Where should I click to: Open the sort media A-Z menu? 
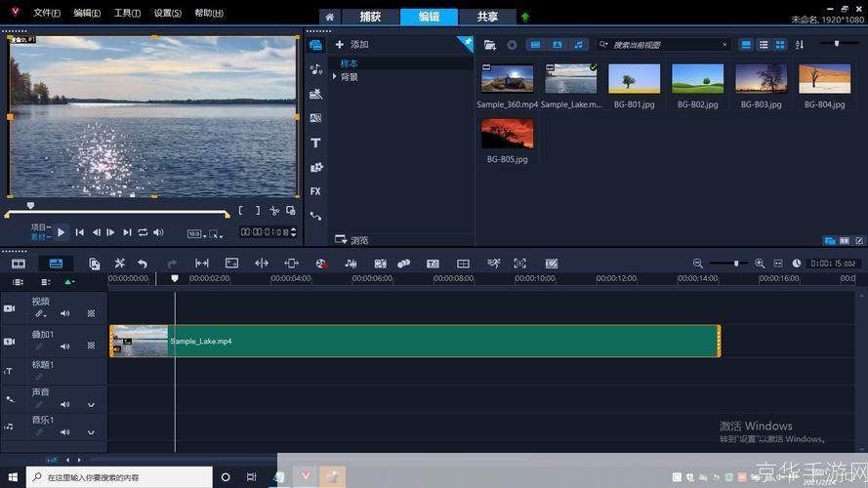(800, 45)
